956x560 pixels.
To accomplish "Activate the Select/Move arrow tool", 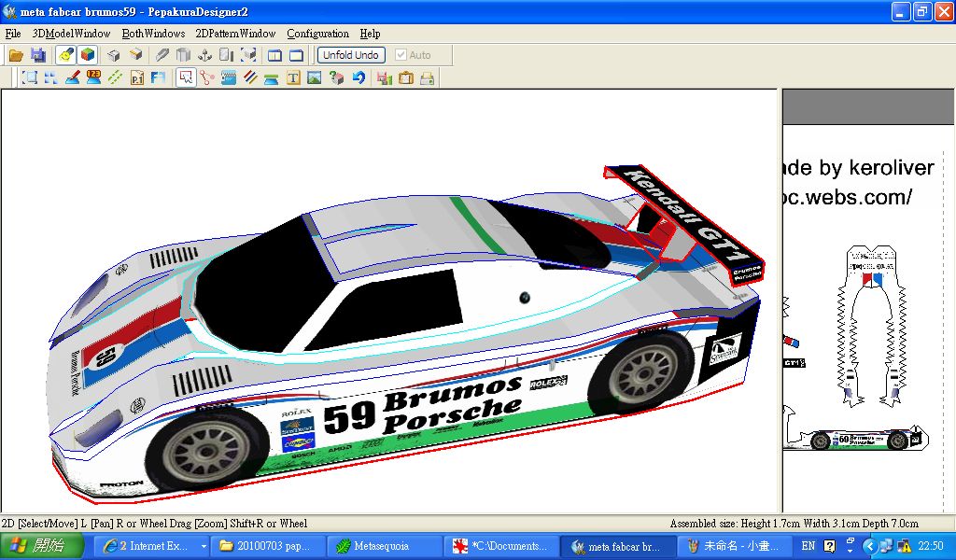I will pos(186,77).
